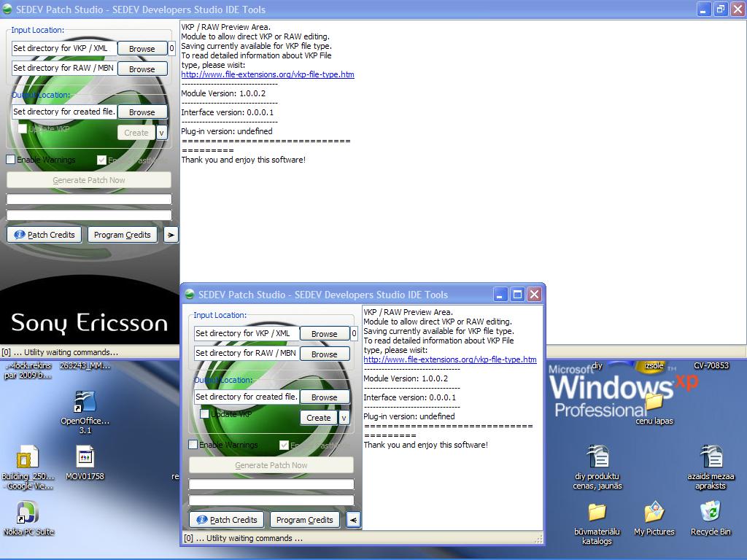Browse for RAW / MBN directory in back window
Screen dimensions: 747x560
pos(142,69)
